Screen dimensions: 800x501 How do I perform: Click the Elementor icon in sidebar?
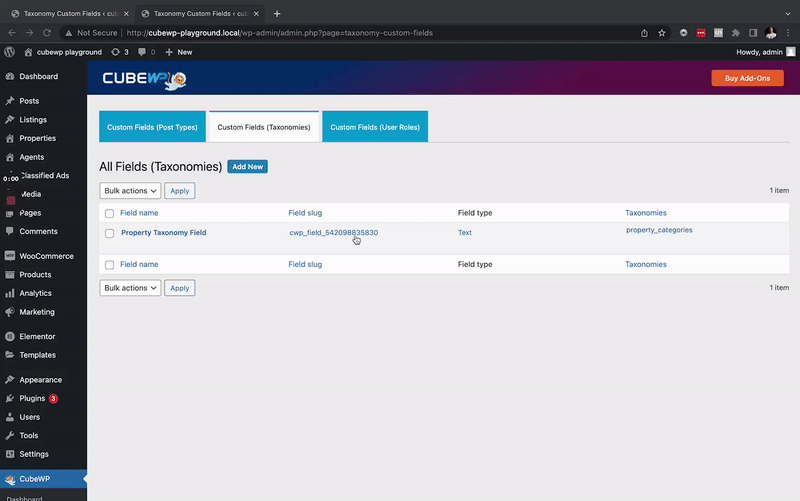point(10,337)
